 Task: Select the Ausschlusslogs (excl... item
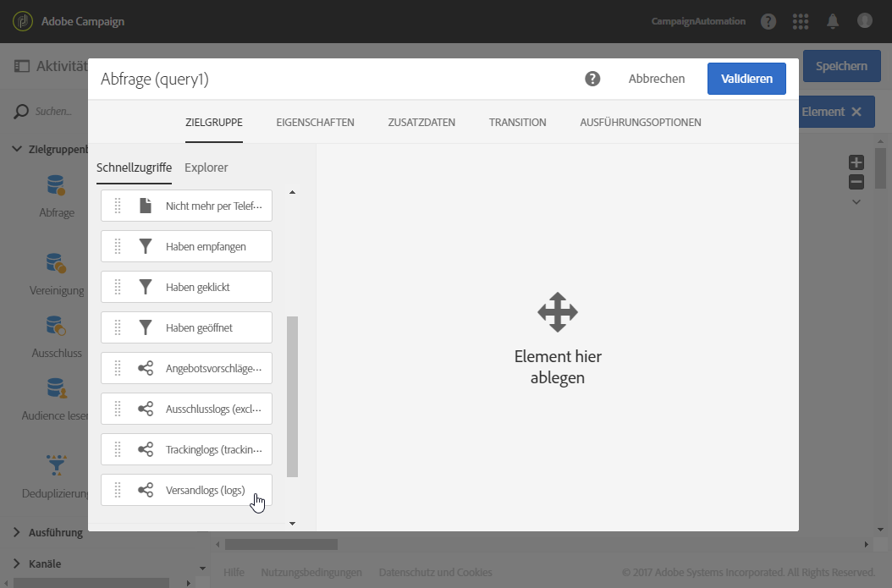tap(186, 409)
